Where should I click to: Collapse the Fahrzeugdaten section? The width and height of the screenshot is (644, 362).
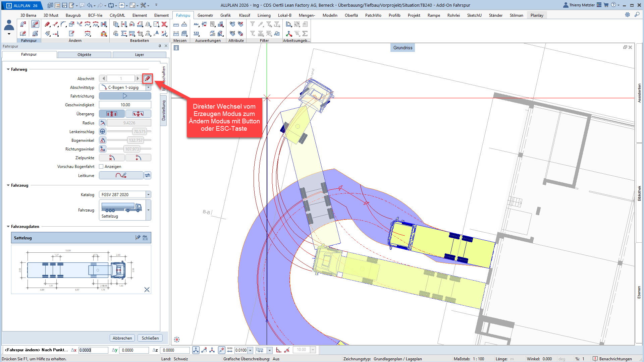tap(8, 227)
